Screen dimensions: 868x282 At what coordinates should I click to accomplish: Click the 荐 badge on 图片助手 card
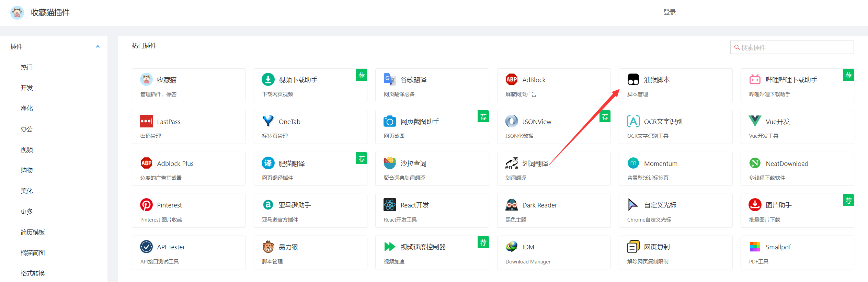848,200
